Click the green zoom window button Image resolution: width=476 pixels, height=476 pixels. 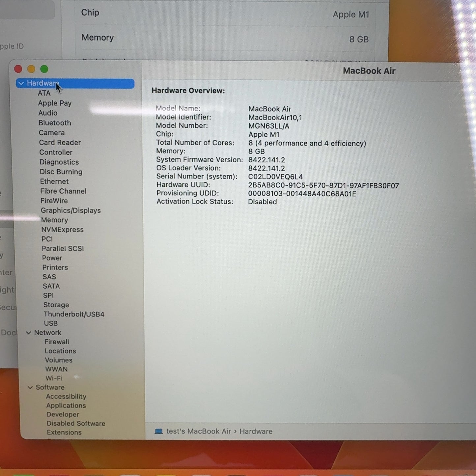[44, 69]
